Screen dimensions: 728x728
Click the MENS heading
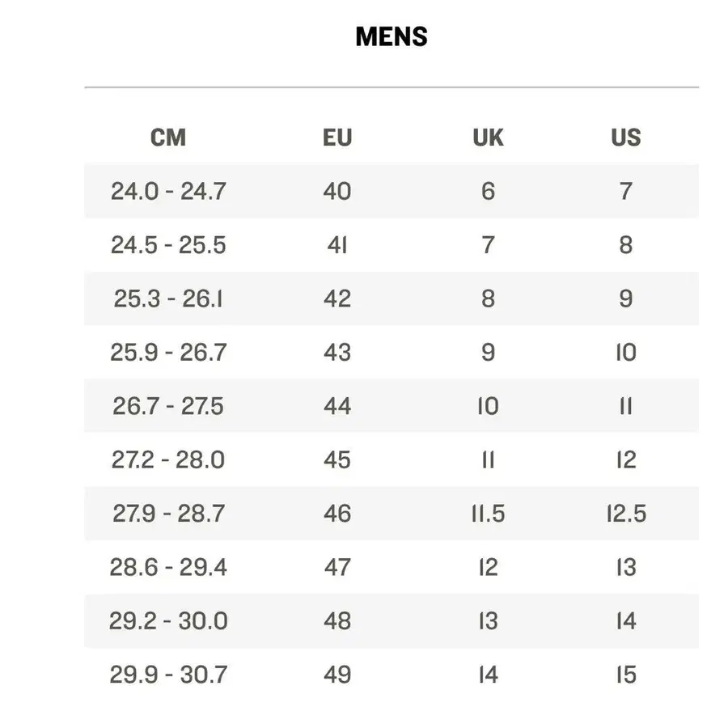click(x=392, y=36)
